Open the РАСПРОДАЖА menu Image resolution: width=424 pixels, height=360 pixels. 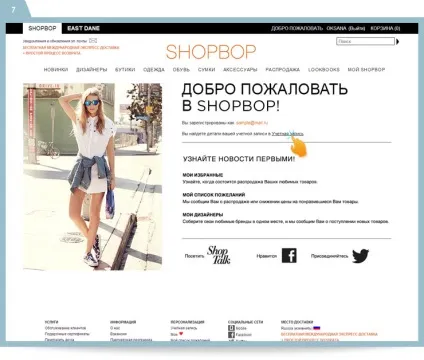coord(282,70)
